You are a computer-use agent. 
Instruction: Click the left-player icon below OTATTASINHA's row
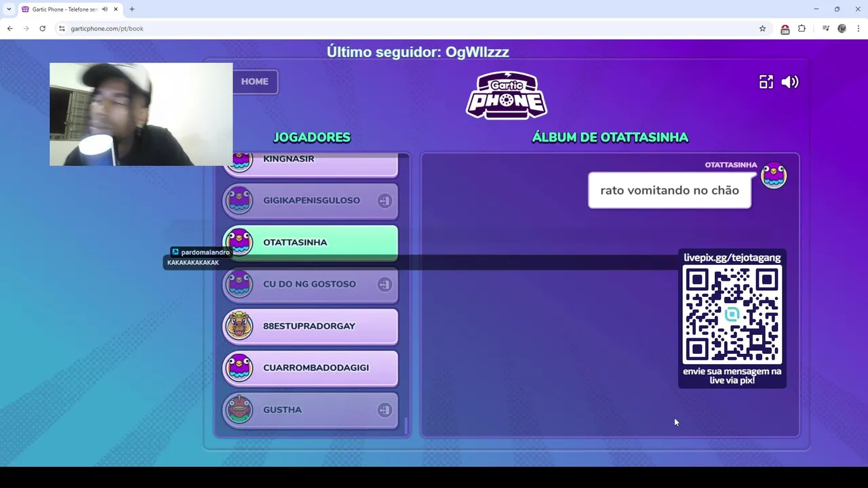coord(384,285)
